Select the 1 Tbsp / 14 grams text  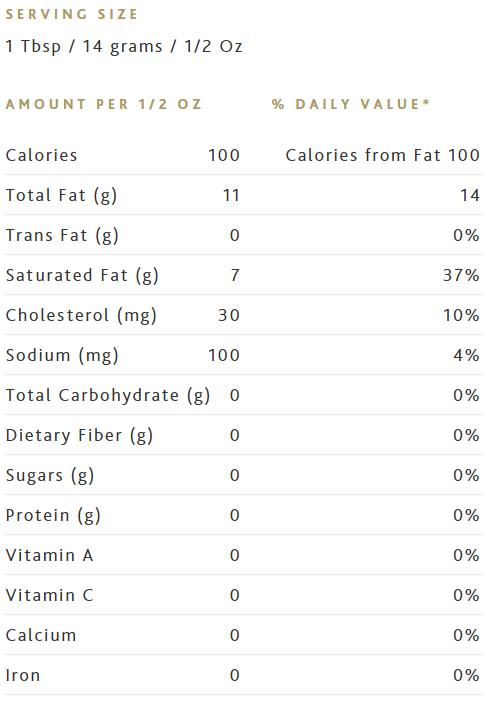pyautogui.click(x=84, y=46)
